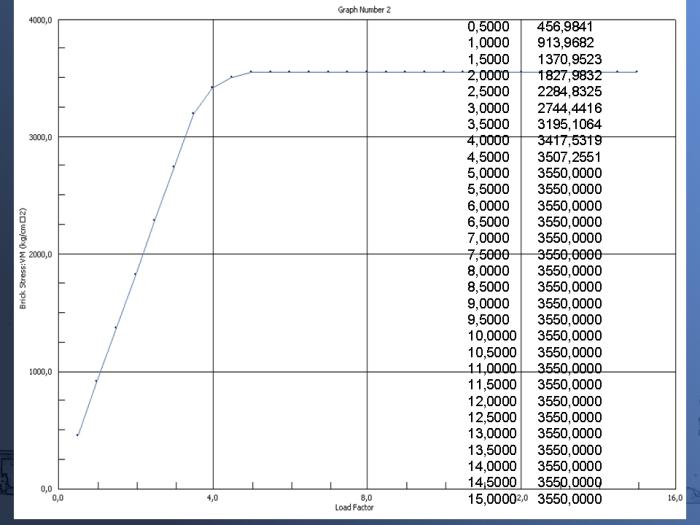Select the "Load Factor" x-axis label

pyautogui.click(x=358, y=507)
